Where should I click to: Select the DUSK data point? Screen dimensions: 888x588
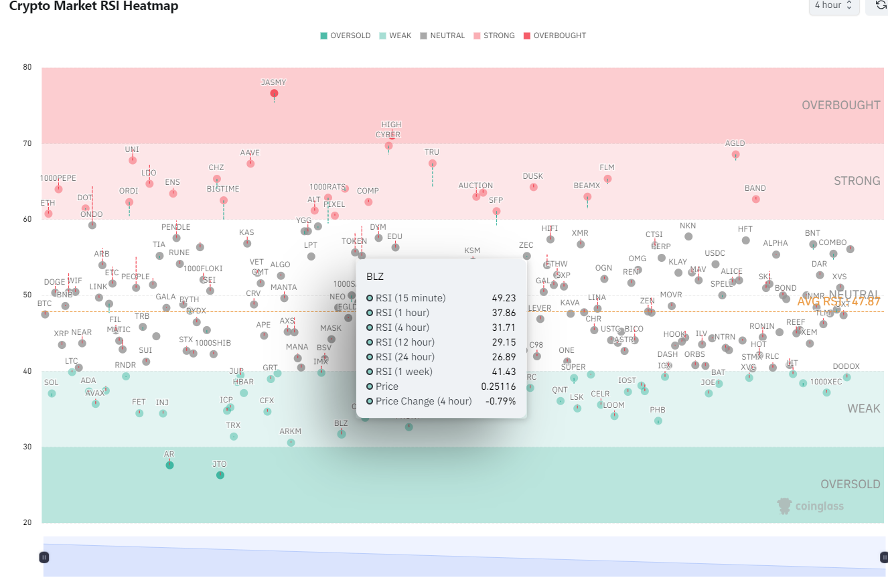point(533,187)
